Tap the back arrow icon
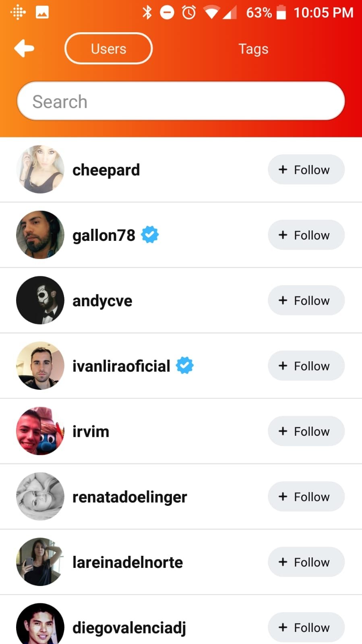 click(x=24, y=48)
